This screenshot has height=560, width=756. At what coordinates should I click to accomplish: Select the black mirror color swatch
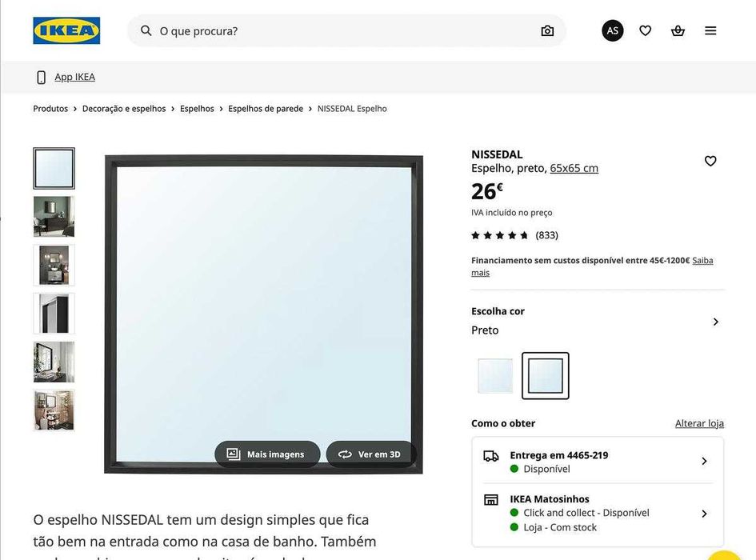pyautogui.click(x=546, y=376)
